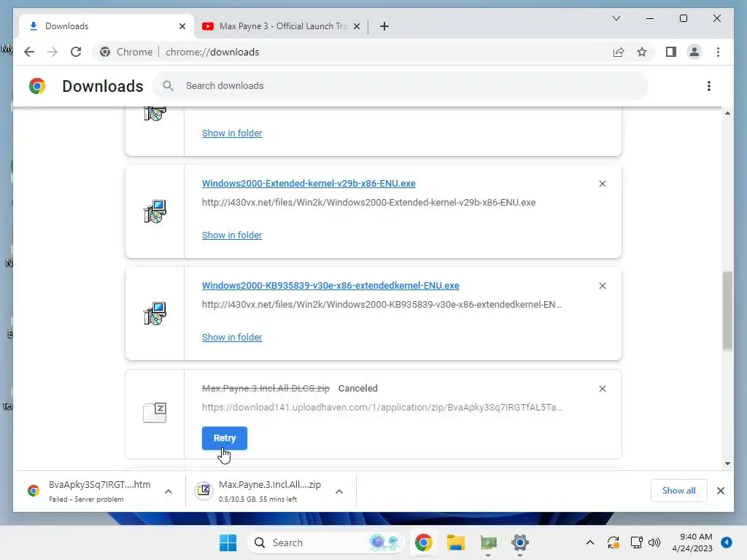Click the taskbar Search box
This screenshot has height=560, width=747.
pyautogui.click(x=326, y=542)
